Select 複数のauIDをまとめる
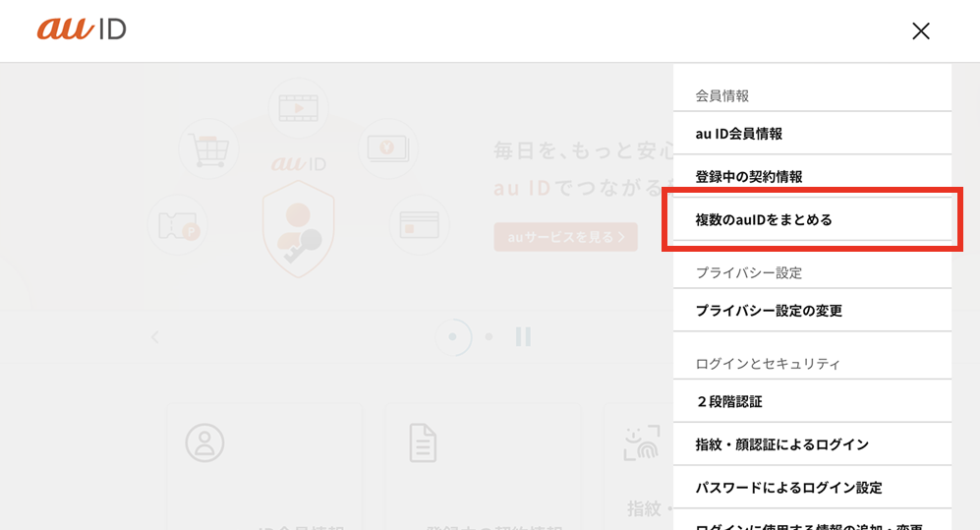The height and width of the screenshot is (530, 980). pyautogui.click(x=812, y=220)
